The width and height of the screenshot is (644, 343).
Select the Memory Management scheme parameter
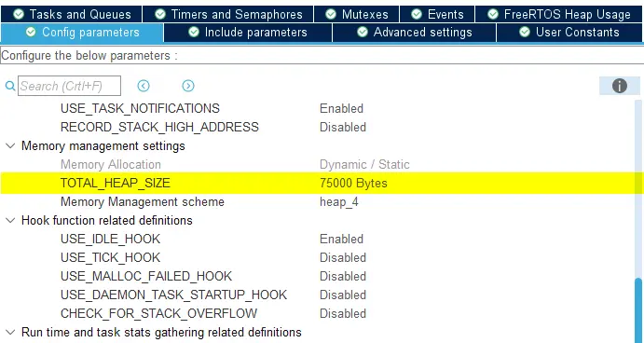(143, 201)
